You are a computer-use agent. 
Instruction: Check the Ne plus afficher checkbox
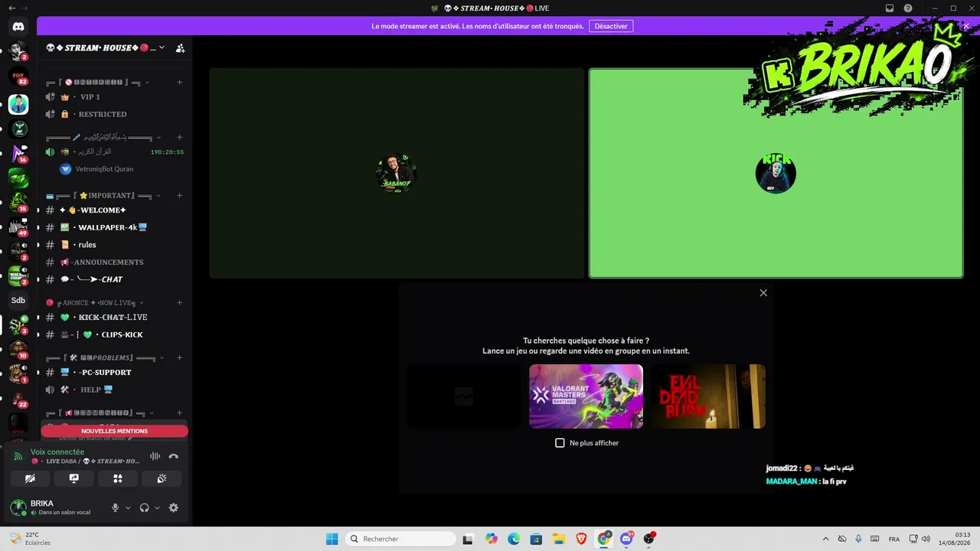560,443
